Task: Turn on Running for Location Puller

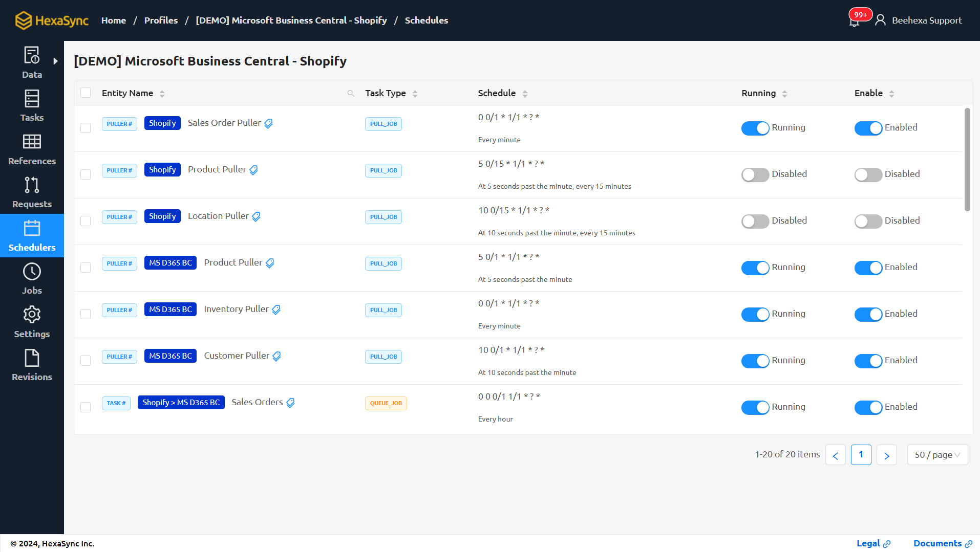Action: point(755,221)
